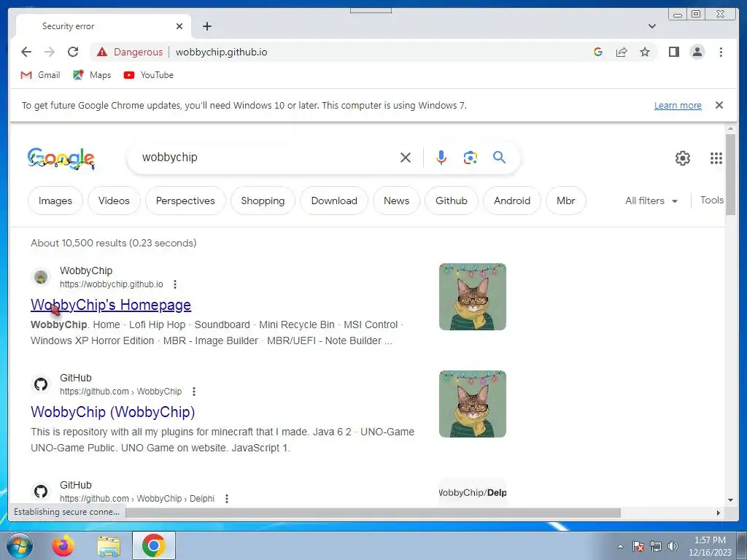Image resolution: width=747 pixels, height=560 pixels.
Task: Select the Github filter chip
Action: tap(451, 201)
